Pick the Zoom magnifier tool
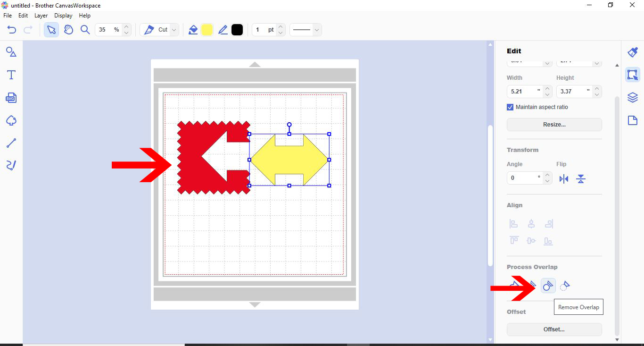 coord(85,30)
